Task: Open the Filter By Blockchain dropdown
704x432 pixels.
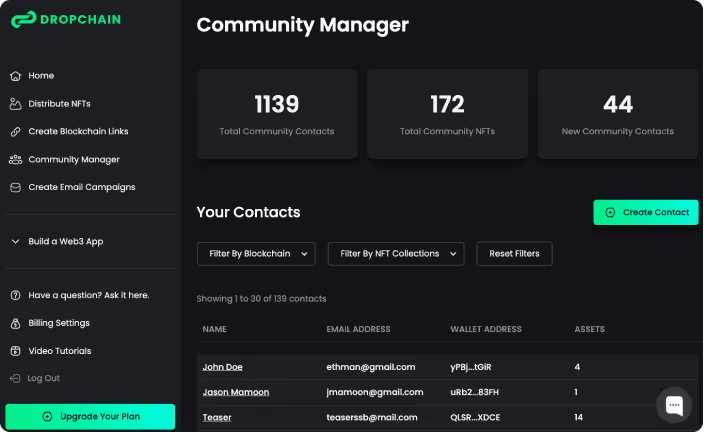Action: click(256, 254)
